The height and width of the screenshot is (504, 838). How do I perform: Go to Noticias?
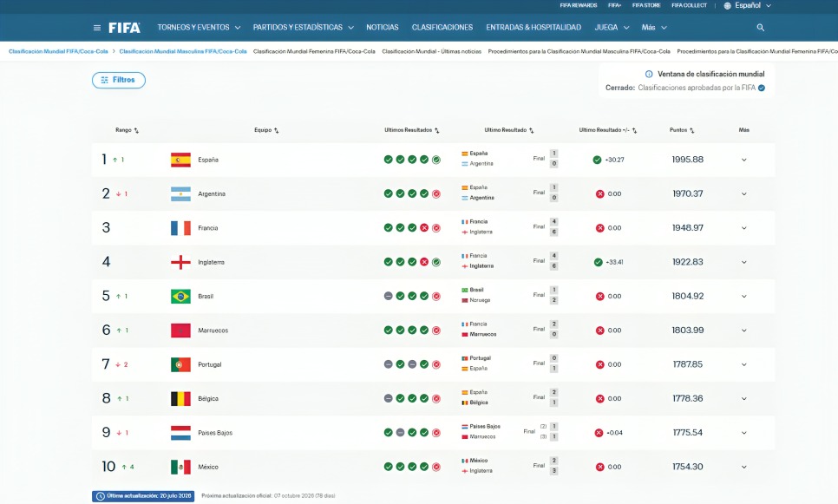382,27
